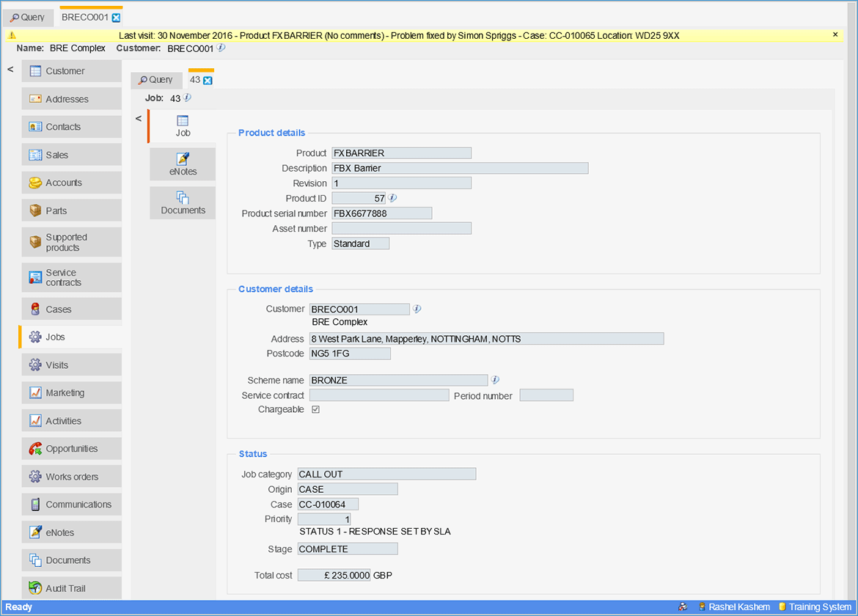Click the warning icon in yellow banner

click(12, 35)
